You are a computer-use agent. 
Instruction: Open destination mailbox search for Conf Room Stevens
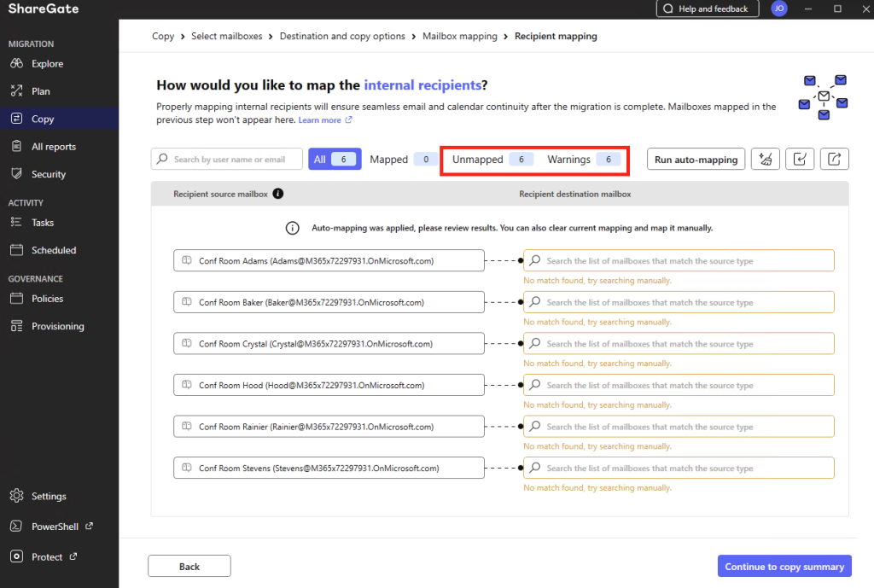click(x=679, y=468)
